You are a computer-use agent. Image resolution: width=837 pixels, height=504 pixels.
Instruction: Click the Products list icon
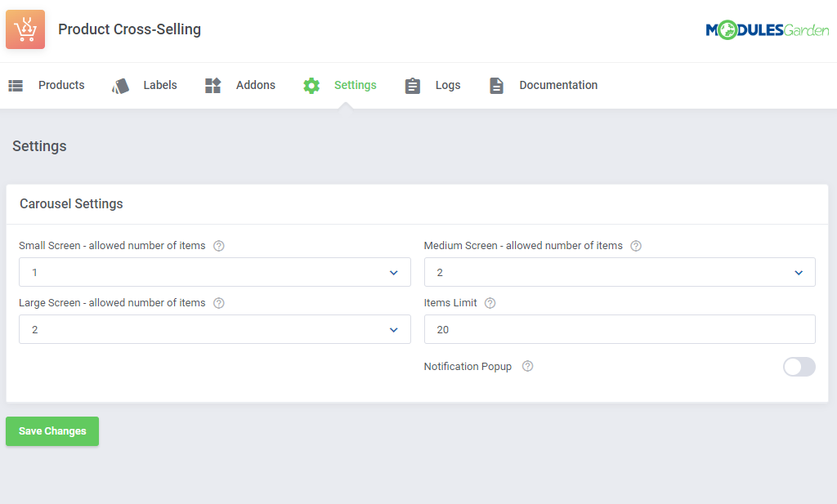[x=16, y=85]
